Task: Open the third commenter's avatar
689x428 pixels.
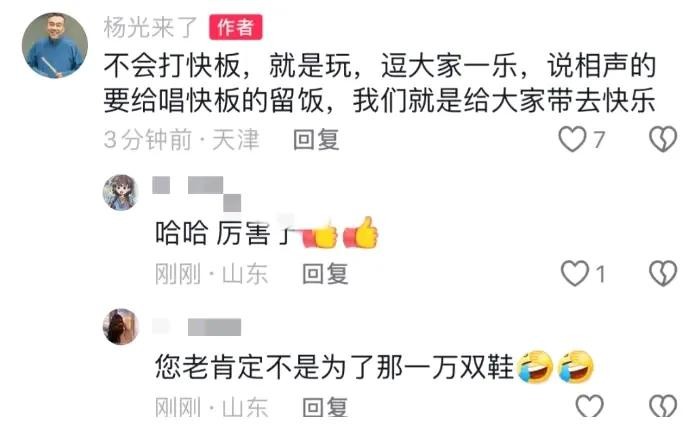Action: pos(121,326)
